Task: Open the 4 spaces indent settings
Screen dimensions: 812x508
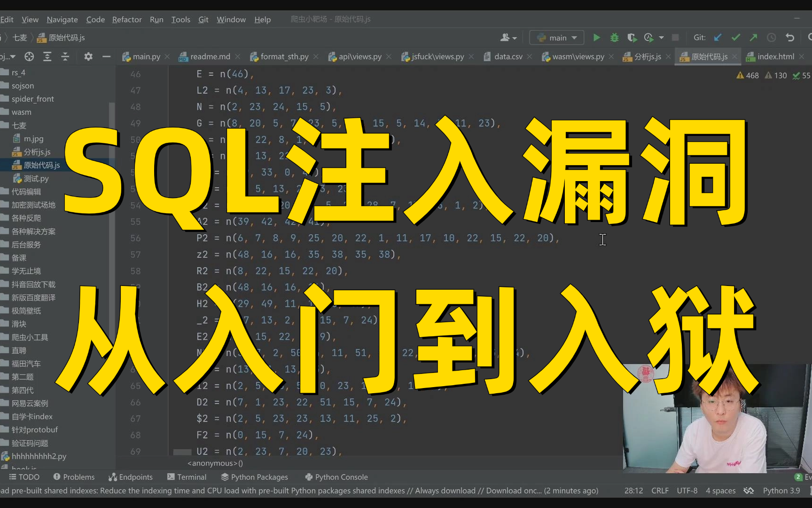Action: click(x=720, y=491)
